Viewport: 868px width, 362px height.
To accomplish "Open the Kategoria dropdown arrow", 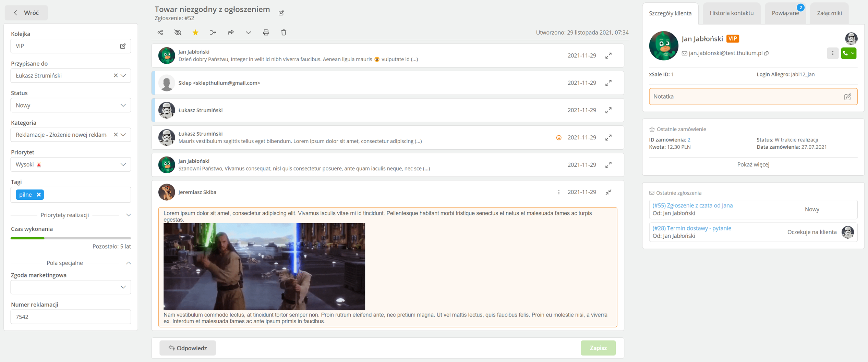I will pos(123,135).
